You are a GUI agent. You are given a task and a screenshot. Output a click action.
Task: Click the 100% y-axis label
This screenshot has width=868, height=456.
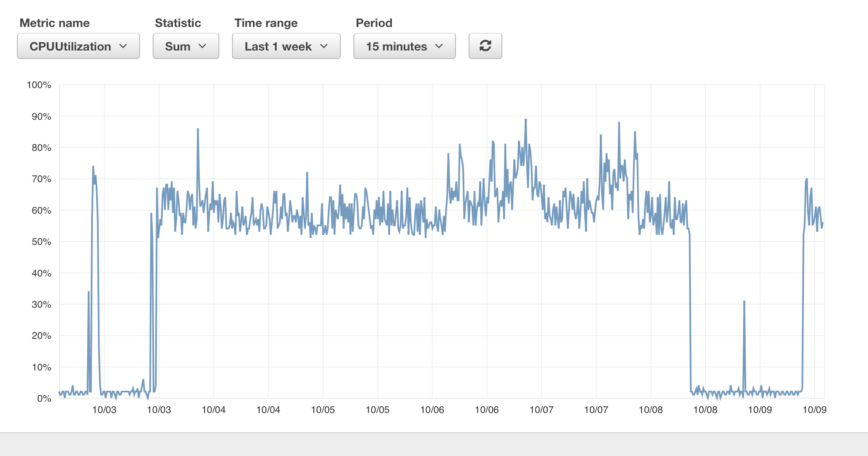[39, 85]
